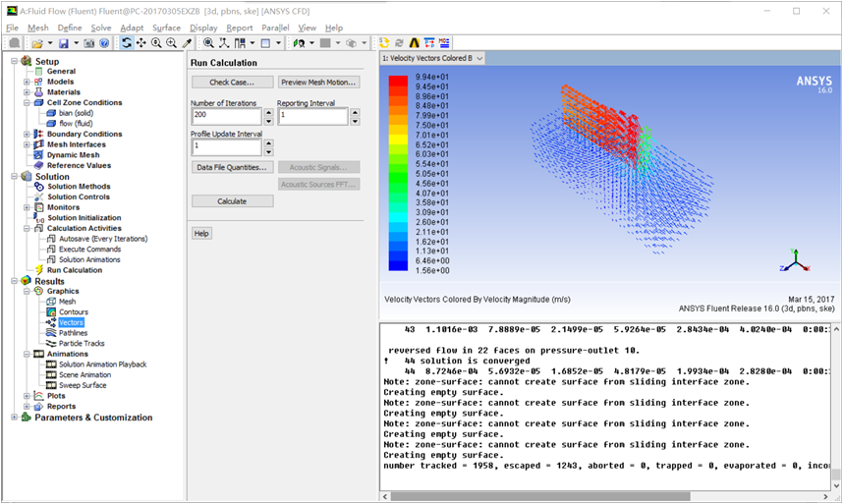Click the Run Calculation lightning icon
This screenshot has width=843, height=504.
38,270
